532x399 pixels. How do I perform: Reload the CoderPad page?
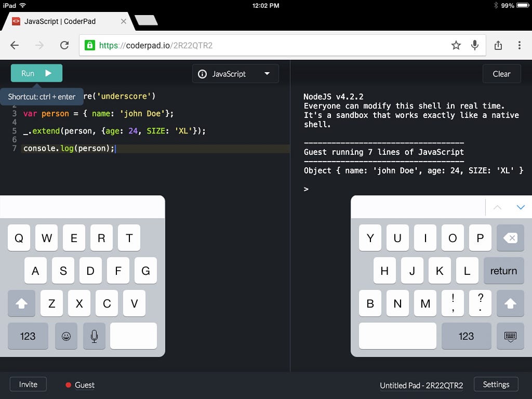point(64,45)
